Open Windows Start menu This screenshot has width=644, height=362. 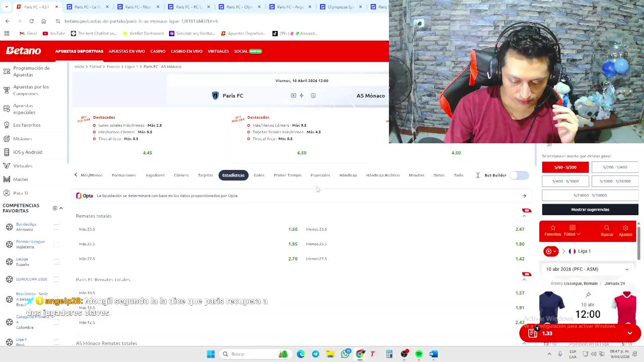pyautogui.click(x=211, y=354)
